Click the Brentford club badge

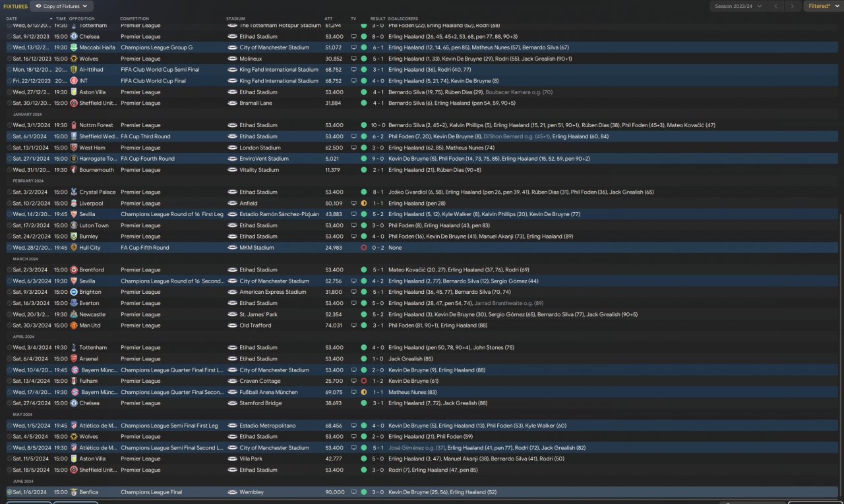74,270
